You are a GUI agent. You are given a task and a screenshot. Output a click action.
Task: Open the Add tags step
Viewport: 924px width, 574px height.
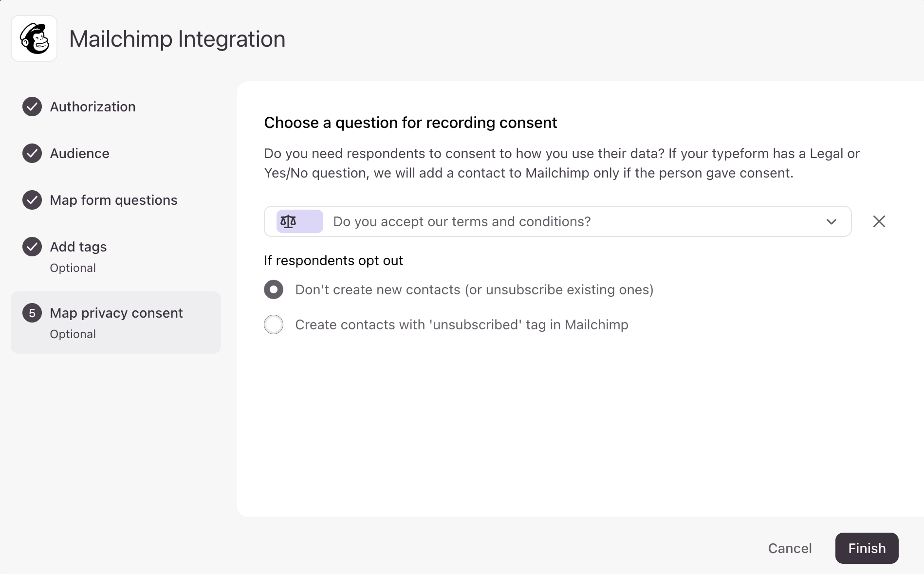[x=78, y=247]
